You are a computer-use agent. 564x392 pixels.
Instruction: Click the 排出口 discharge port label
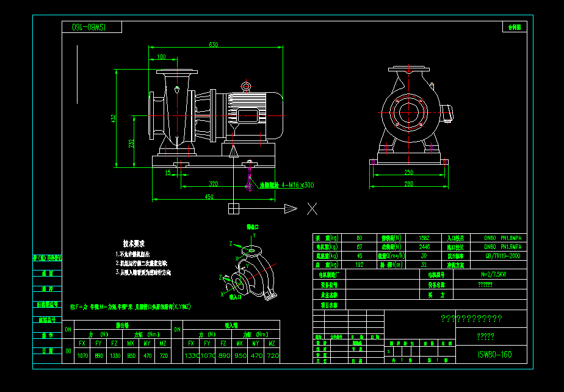[x=252, y=226]
